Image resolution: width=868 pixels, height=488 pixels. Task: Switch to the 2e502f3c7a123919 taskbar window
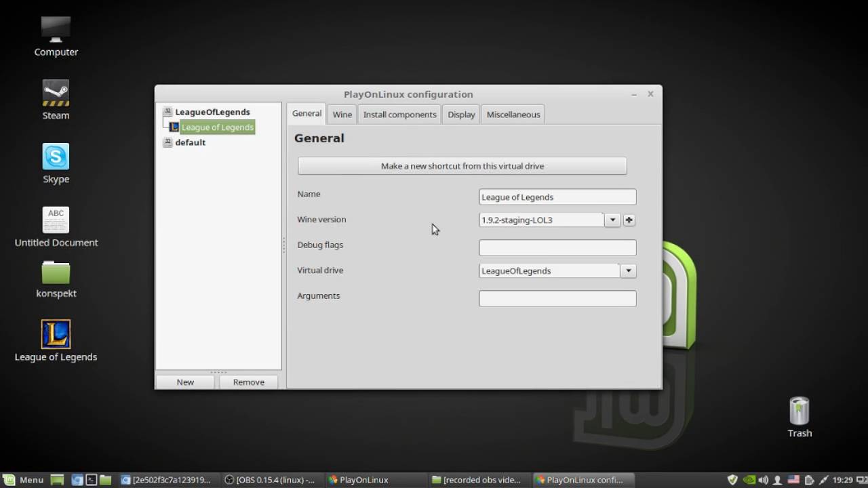coord(167,480)
